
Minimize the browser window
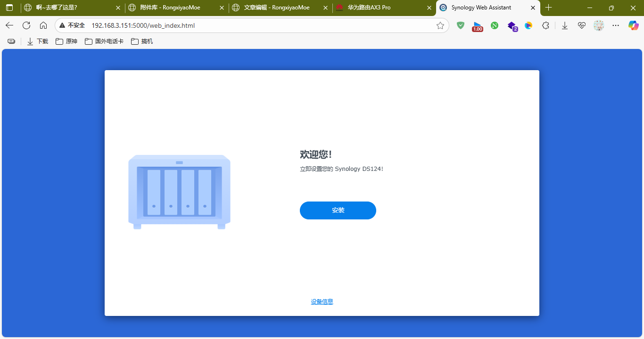point(590,8)
